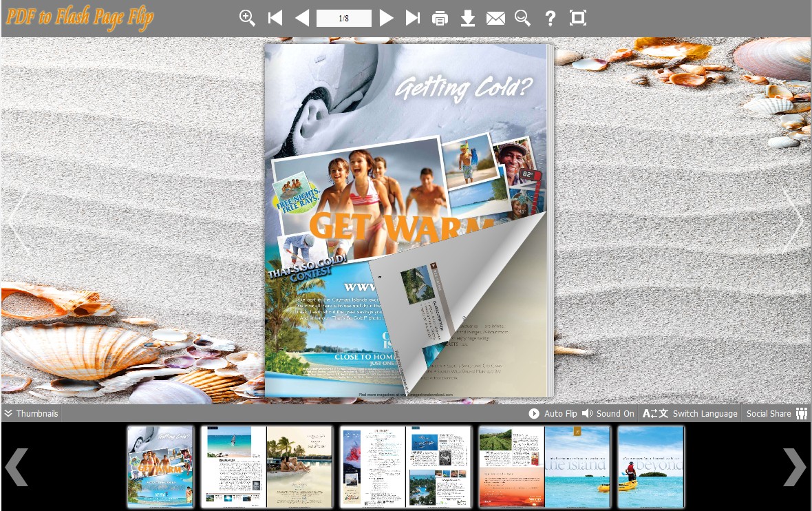Go to the next page arrow
This screenshot has height=511, width=812.
(386, 18)
